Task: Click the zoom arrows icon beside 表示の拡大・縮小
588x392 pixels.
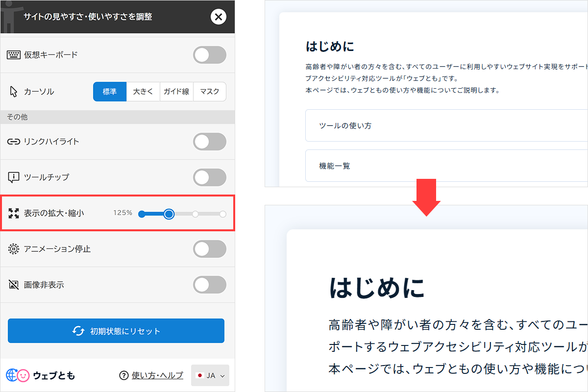Action: click(13, 213)
